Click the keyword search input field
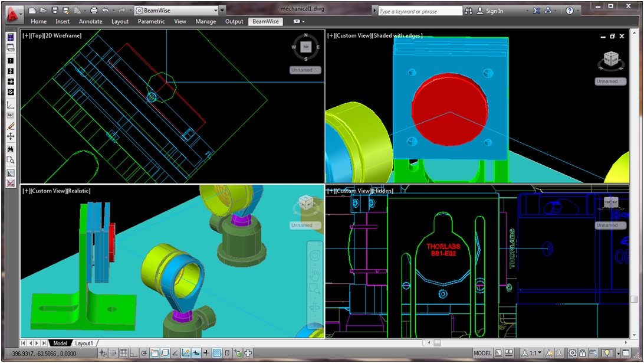644x363 pixels. click(x=419, y=11)
